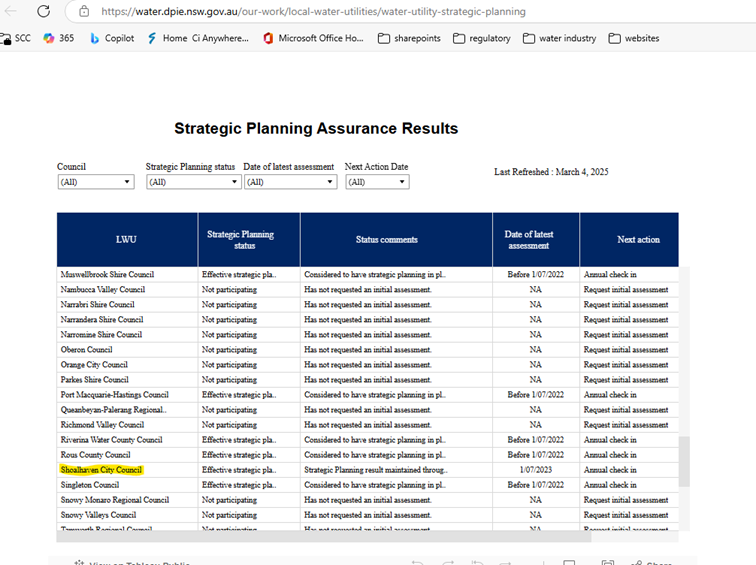
Task: Click the site padlock icon in address bar
Action: point(84,11)
